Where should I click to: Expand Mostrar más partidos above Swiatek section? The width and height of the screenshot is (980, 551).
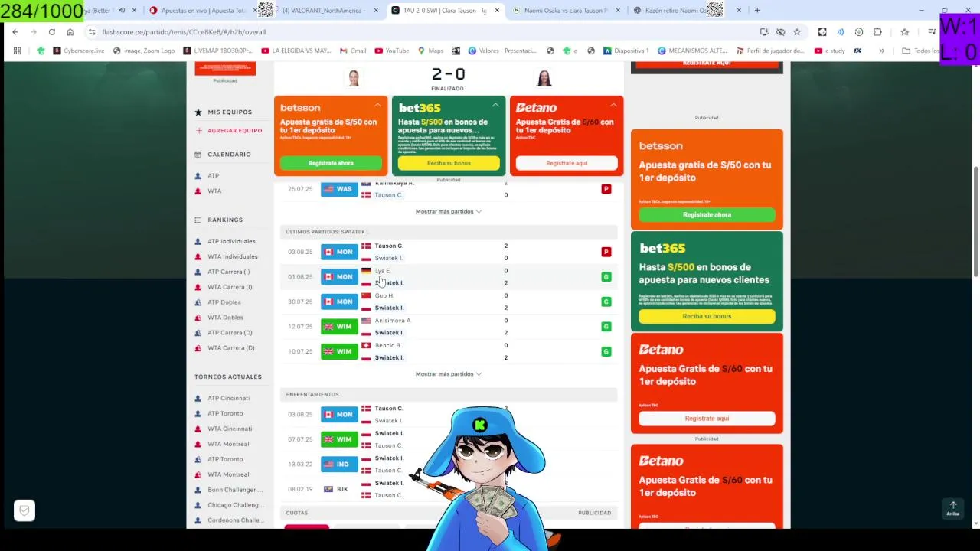pyautogui.click(x=449, y=211)
